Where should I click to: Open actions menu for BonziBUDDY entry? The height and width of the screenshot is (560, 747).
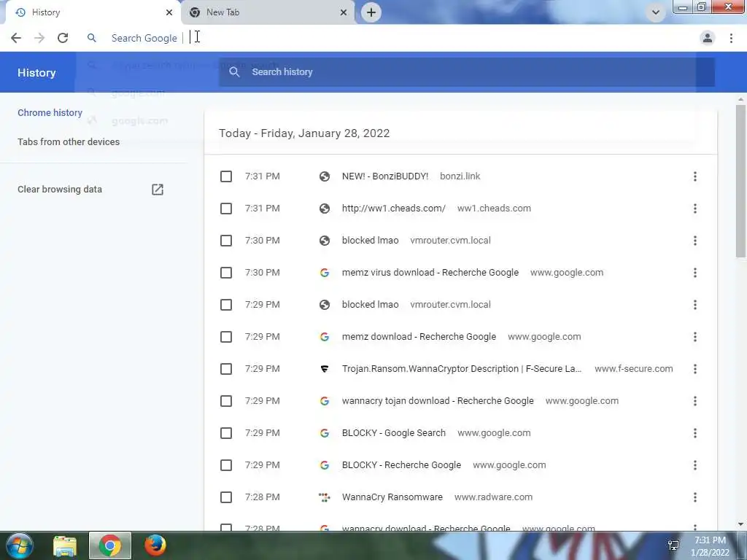coord(695,176)
